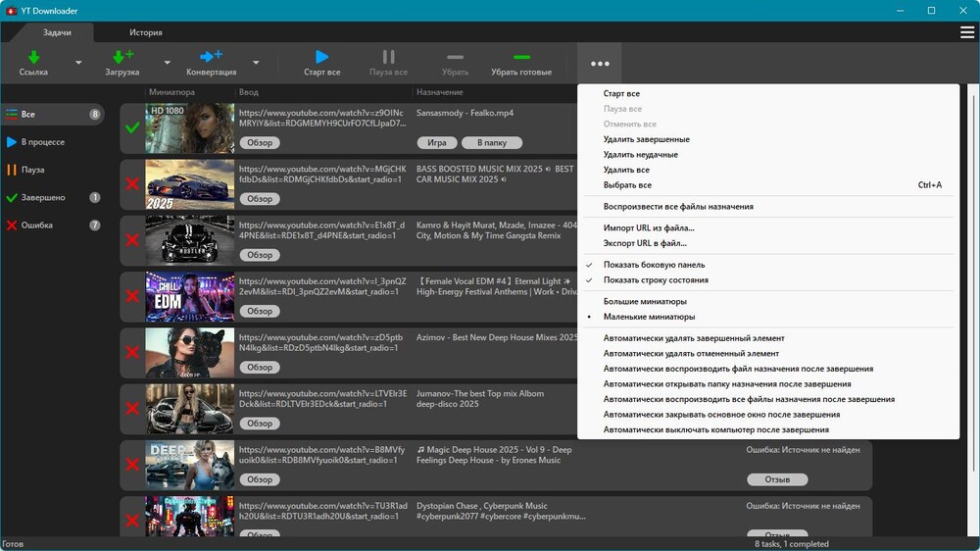Click the Отзыв button in the error row
The width and height of the screenshot is (980, 551).
[x=776, y=479]
